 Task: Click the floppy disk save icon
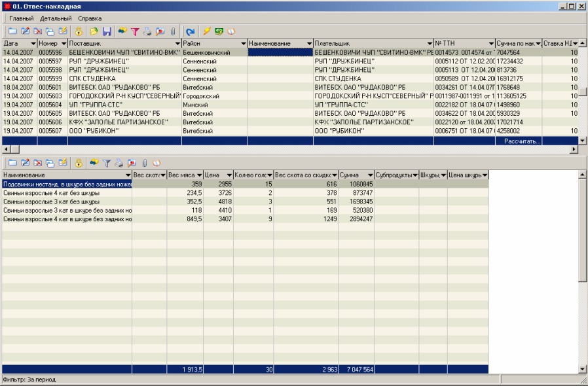(107, 31)
